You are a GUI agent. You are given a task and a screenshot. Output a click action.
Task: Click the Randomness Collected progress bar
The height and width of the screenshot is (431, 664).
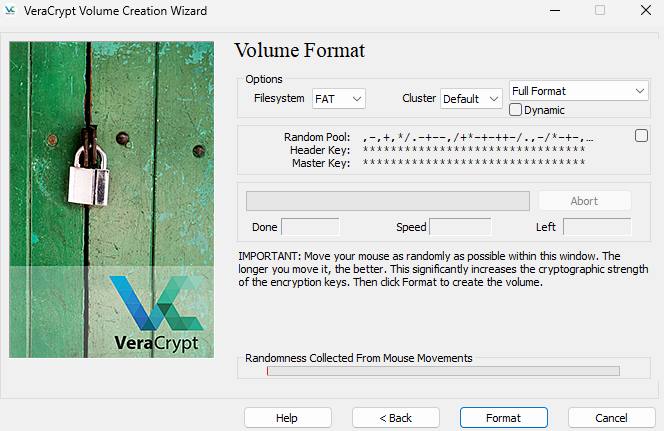tap(443, 371)
